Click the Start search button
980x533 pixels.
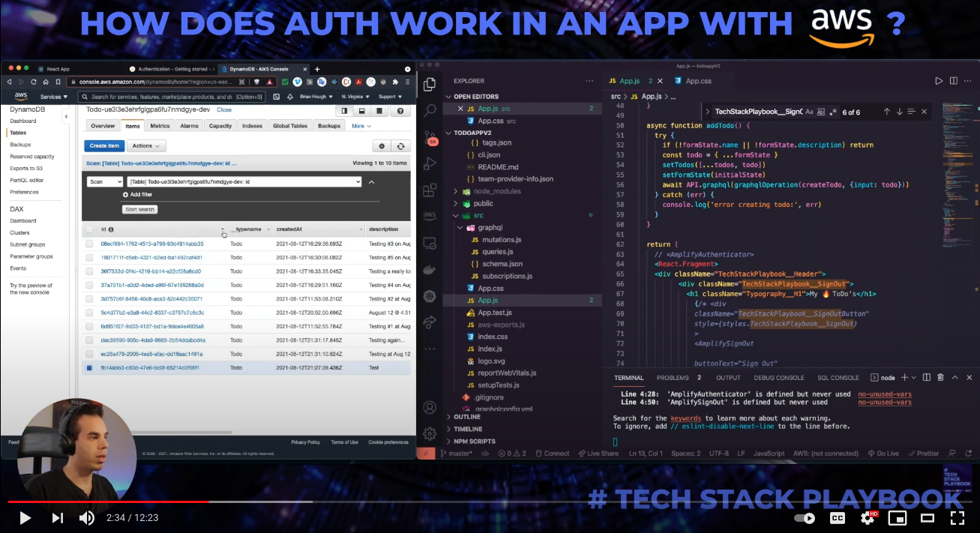tap(139, 209)
